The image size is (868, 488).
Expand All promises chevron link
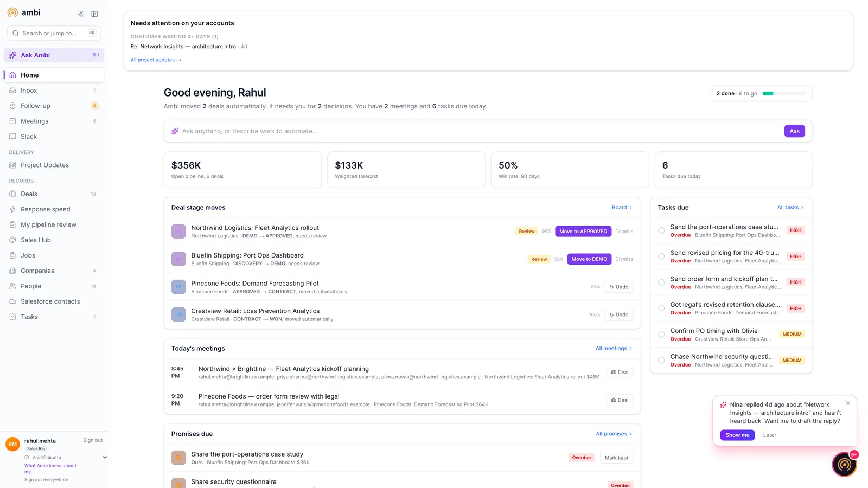[x=614, y=434]
